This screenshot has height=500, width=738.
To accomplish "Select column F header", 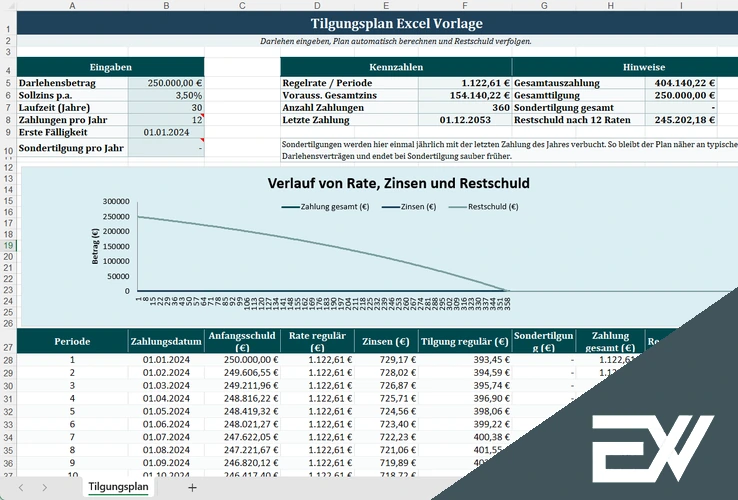I will pyautogui.click(x=465, y=5).
